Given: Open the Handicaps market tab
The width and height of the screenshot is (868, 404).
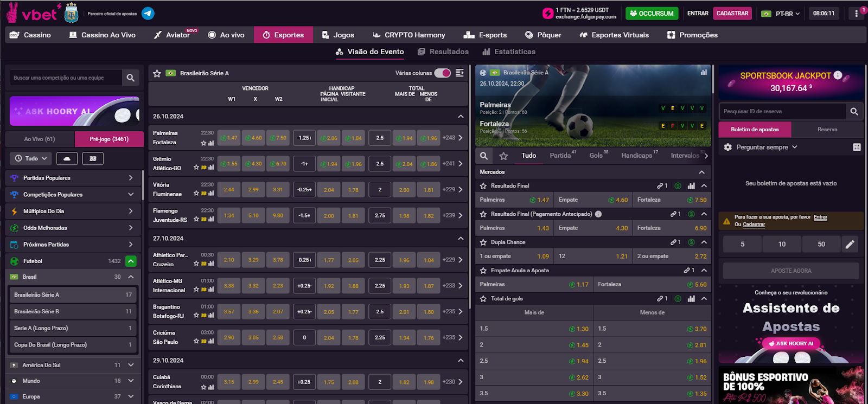Looking at the screenshot, I should click(637, 156).
